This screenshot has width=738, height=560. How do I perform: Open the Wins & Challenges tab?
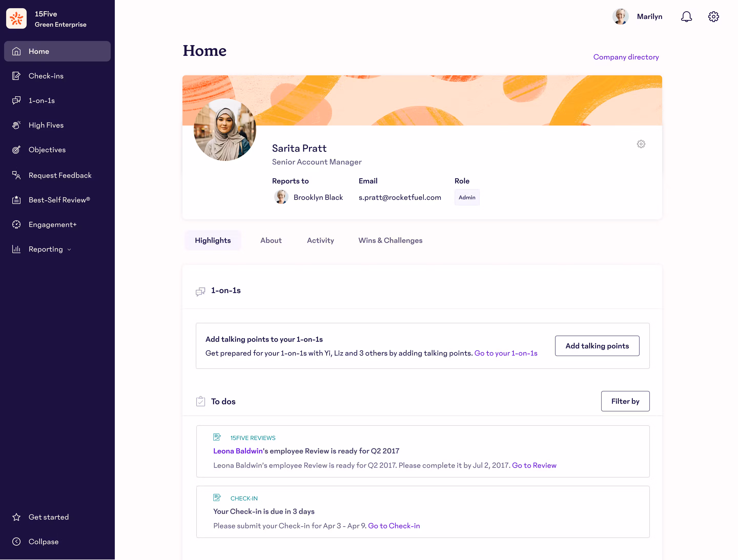[390, 240]
